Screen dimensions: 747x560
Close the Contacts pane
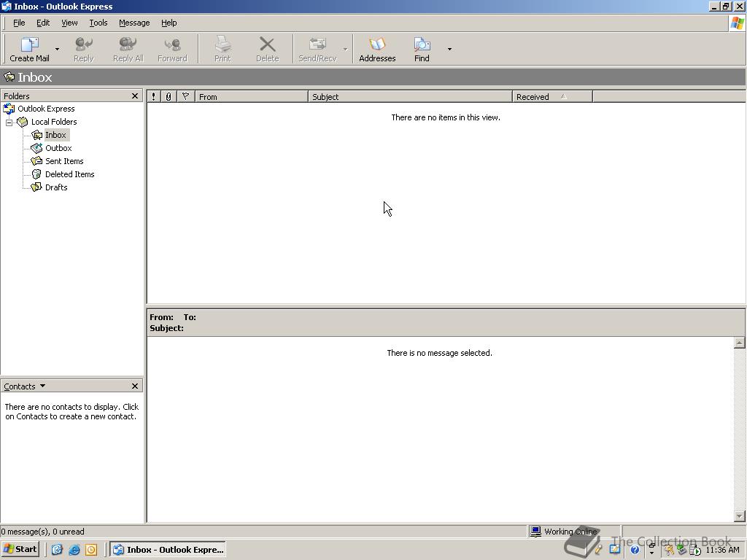pos(135,386)
